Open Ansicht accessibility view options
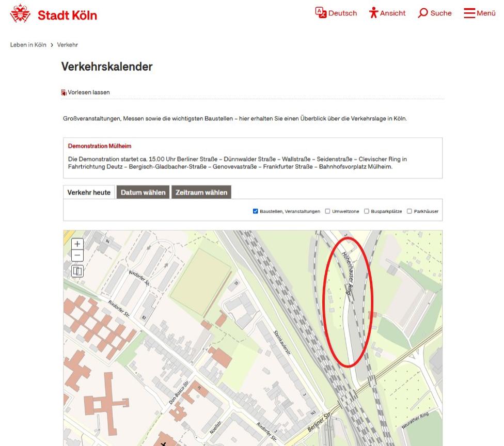The image size is (504, 446). tap(387, 13)
